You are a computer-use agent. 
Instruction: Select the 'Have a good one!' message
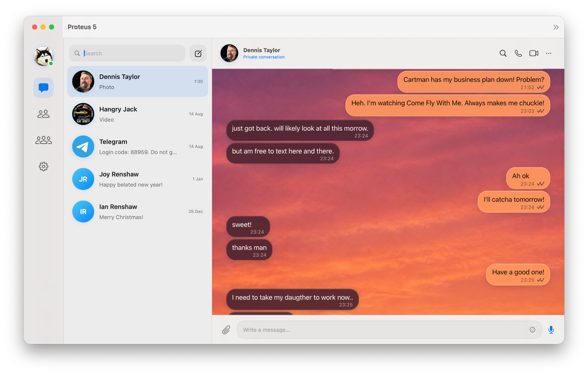point(518,275)
